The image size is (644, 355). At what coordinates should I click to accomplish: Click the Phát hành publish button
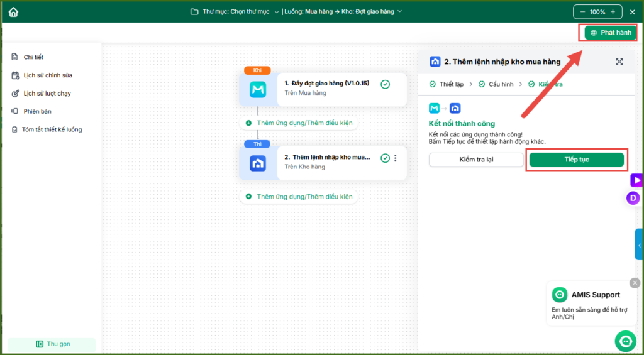click(x=610, y=33)
